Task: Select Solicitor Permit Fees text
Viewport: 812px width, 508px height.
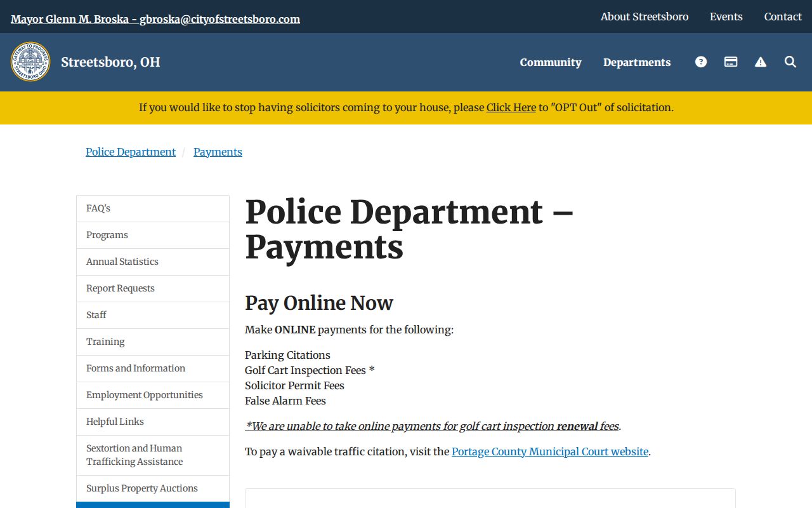Action: coord(294,385)
